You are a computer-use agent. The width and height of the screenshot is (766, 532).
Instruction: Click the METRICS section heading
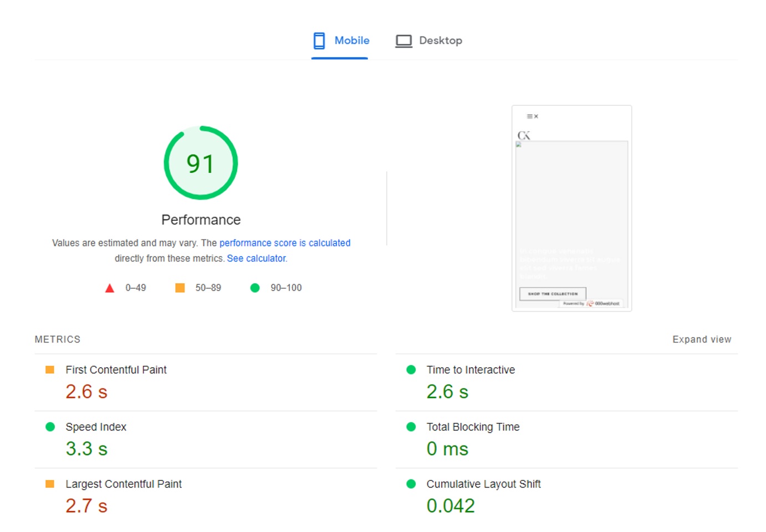(x=58, y=339)
